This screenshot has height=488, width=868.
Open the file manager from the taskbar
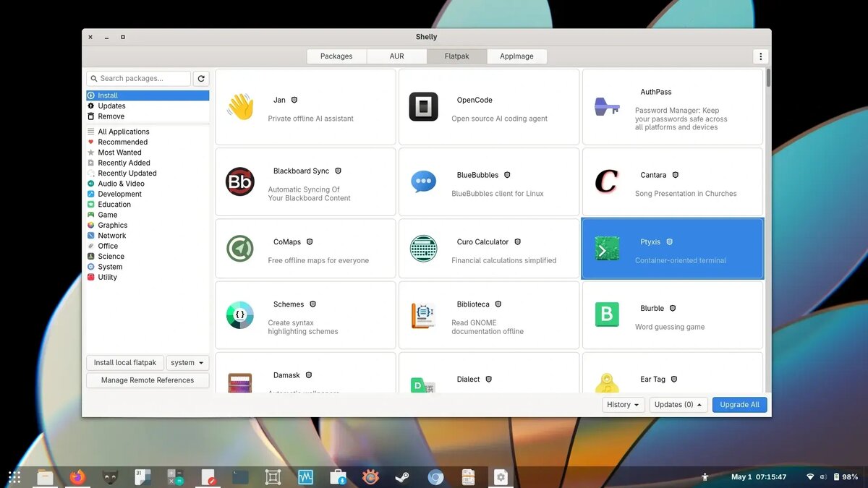pos(45,477)
